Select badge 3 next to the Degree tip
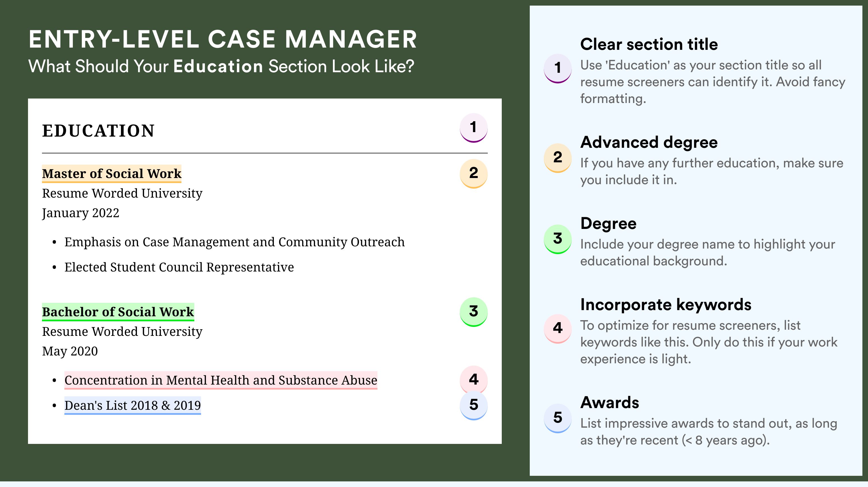 558,239
